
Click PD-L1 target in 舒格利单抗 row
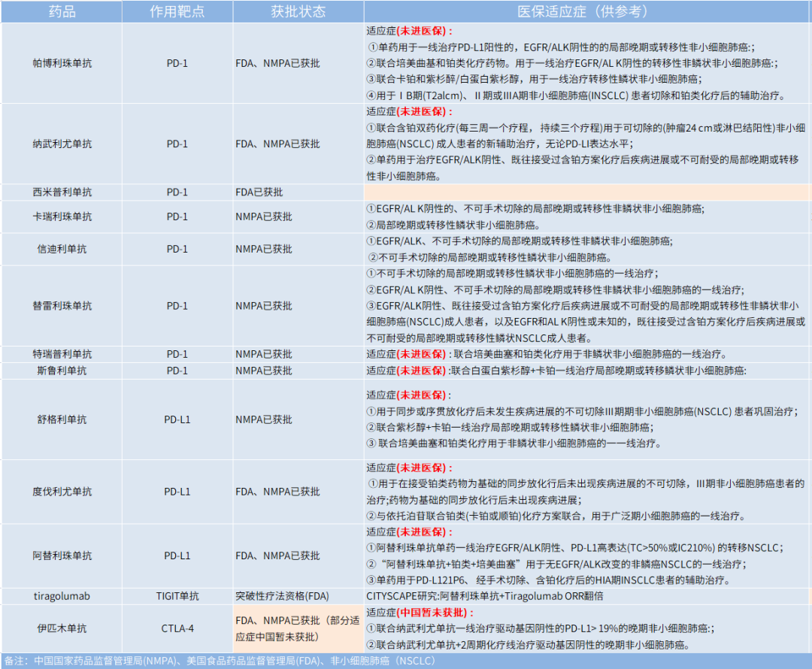[177, 419]
